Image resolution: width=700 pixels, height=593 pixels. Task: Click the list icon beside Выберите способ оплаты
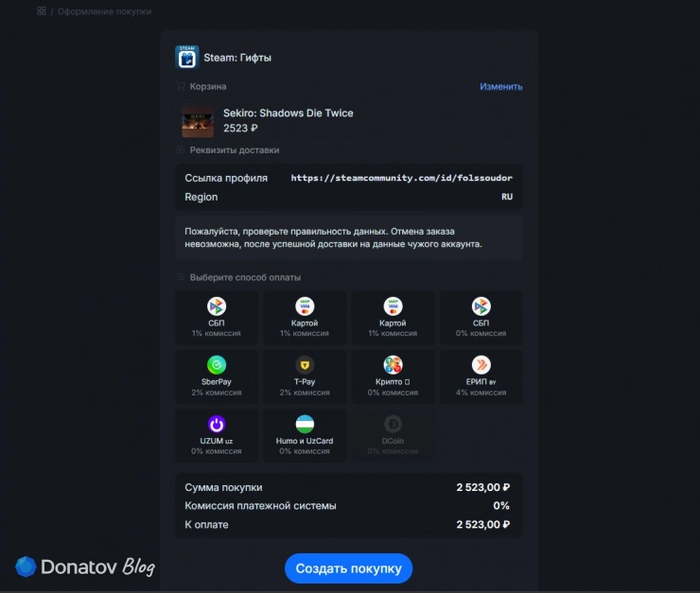(181, 277)
